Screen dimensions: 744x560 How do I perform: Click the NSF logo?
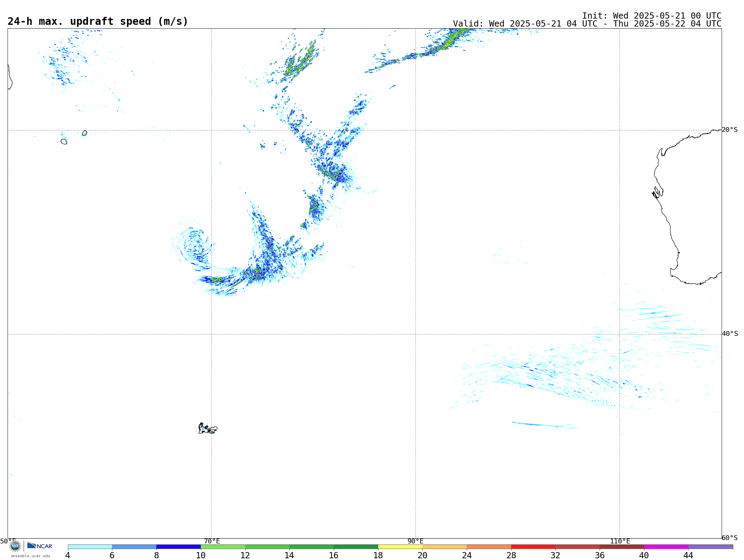click(15, 546)
